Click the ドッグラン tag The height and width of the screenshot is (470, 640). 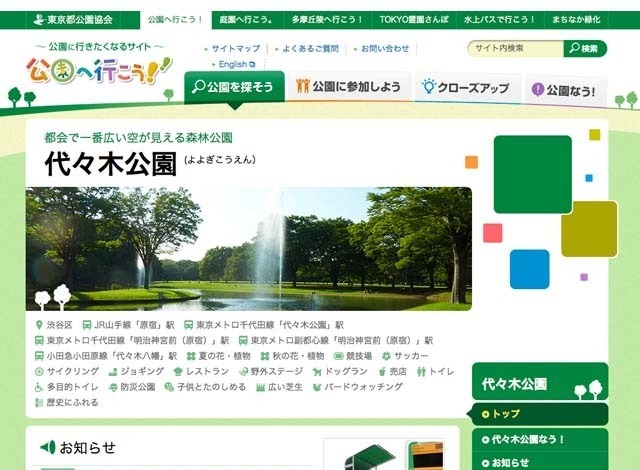coord(340,371)
